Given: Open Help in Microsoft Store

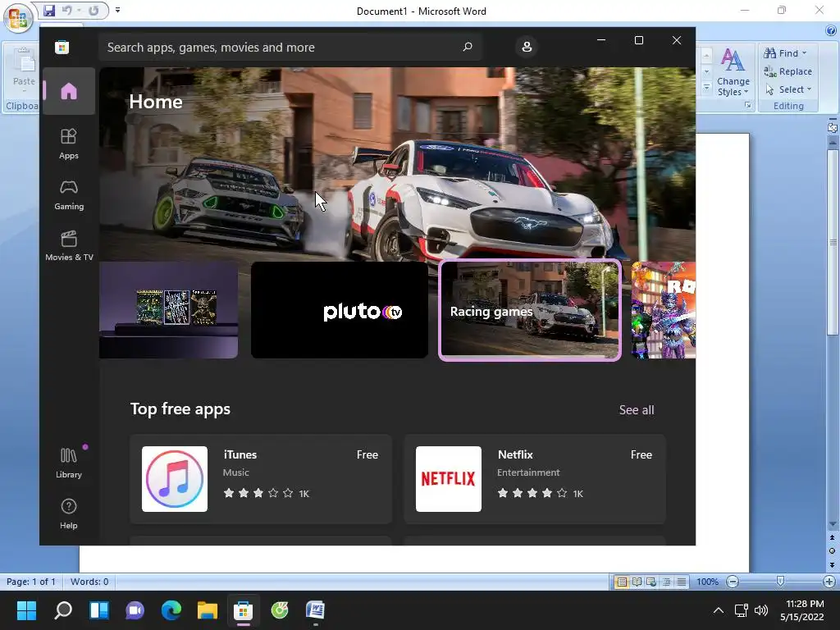Looking at the screenshot, I should [x=69, y=514].
